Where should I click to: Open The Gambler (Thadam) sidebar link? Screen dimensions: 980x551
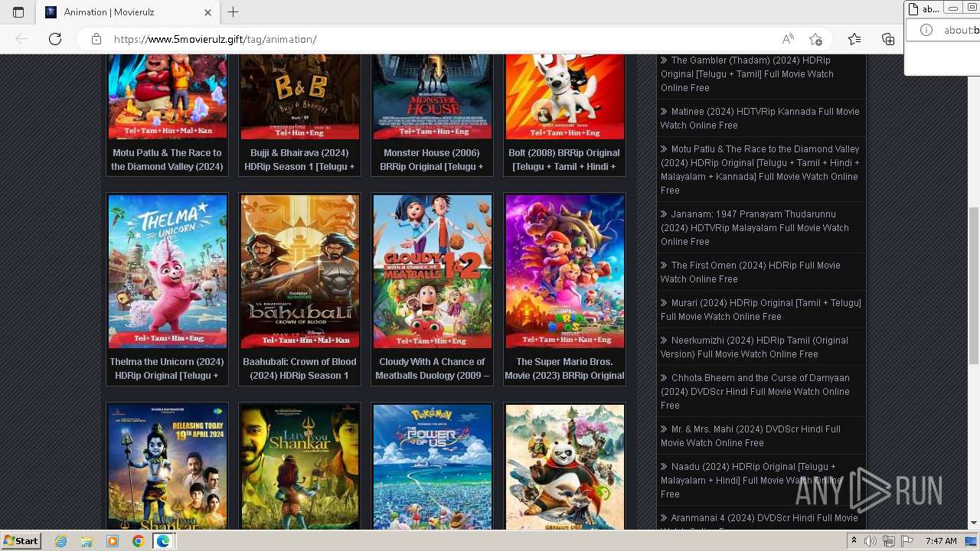point(747,73)
